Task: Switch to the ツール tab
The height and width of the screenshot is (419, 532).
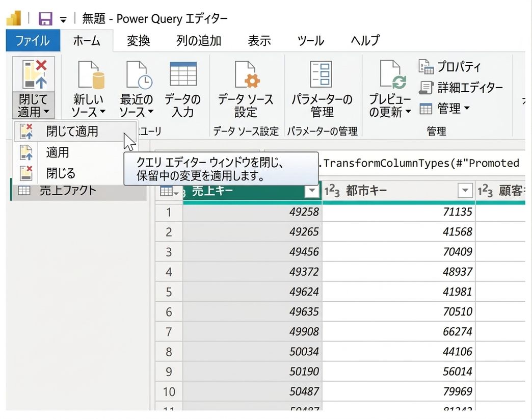Action: (310, 40)
